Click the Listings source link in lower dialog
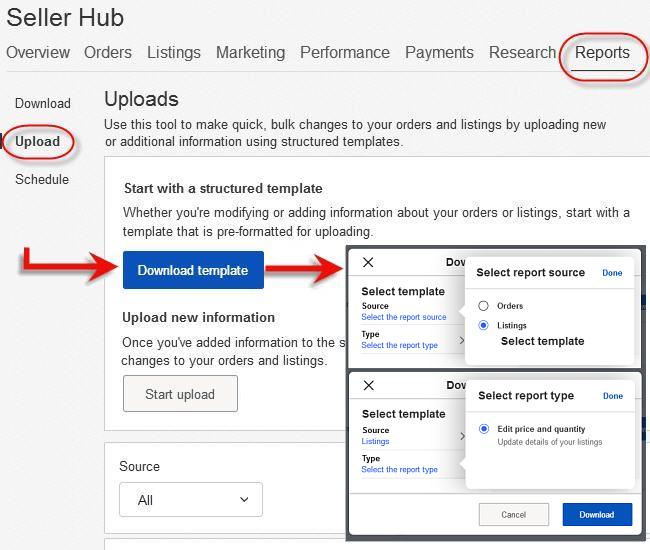The image size is (650, 550). (375, 441)
